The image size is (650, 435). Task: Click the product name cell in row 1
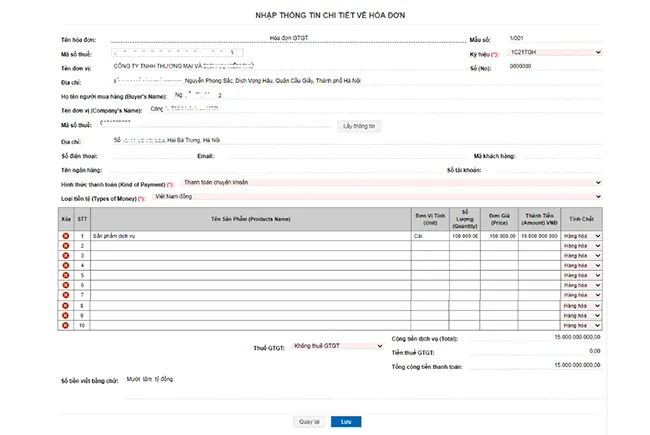coord(250,236)
